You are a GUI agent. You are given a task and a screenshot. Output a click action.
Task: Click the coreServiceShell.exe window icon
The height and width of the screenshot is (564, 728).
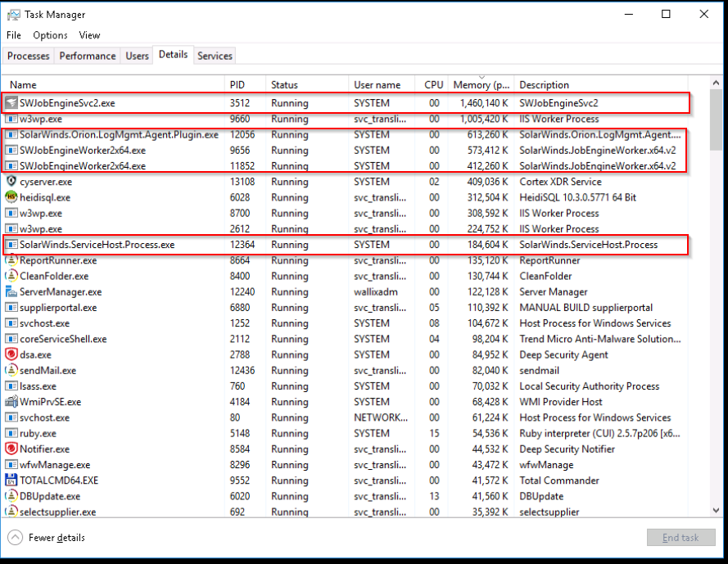pos(11,339)
